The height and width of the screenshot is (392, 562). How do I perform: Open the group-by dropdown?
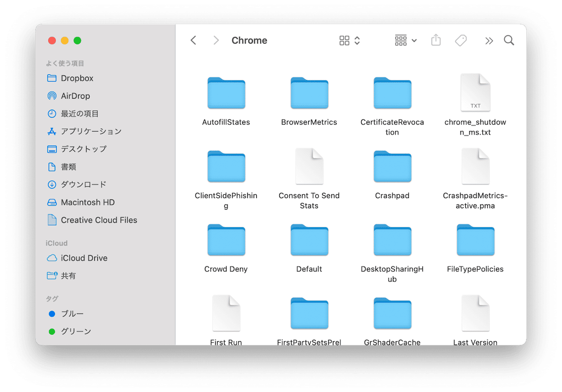tap(406, 41)
